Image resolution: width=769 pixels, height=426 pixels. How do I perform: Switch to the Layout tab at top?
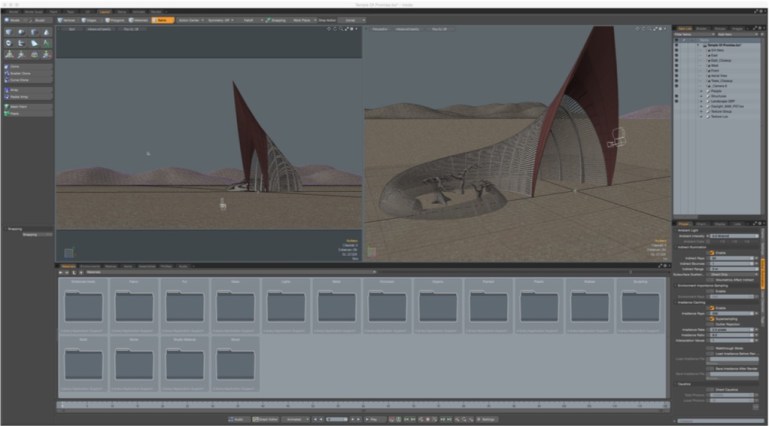(104, 11)
